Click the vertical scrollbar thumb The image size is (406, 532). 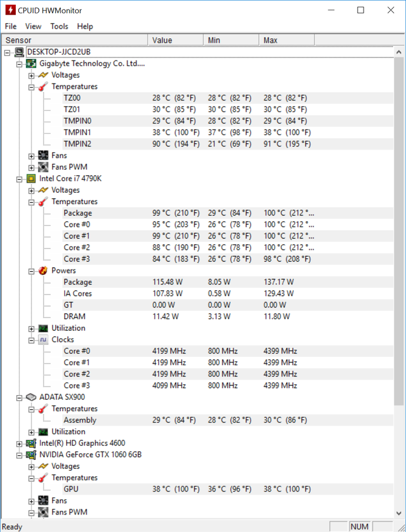pyautogui.click(x=399, y=231)
